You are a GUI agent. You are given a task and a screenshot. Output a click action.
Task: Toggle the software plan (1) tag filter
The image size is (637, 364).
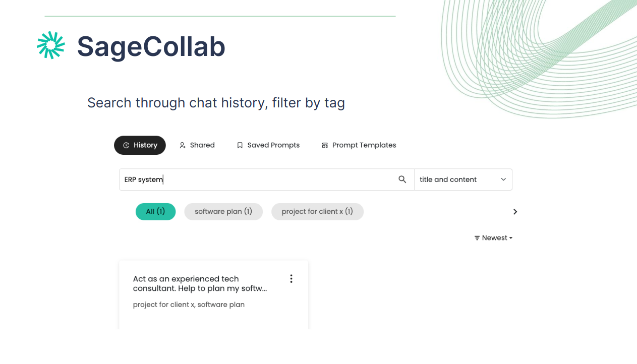coord(223,212)
